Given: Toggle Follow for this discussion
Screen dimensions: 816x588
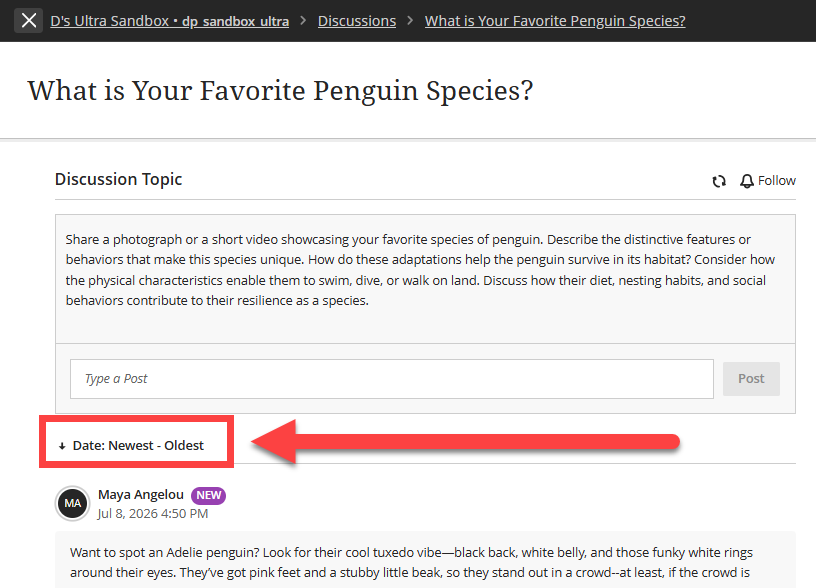Looking at the screenshot, I should click(768, 181).
